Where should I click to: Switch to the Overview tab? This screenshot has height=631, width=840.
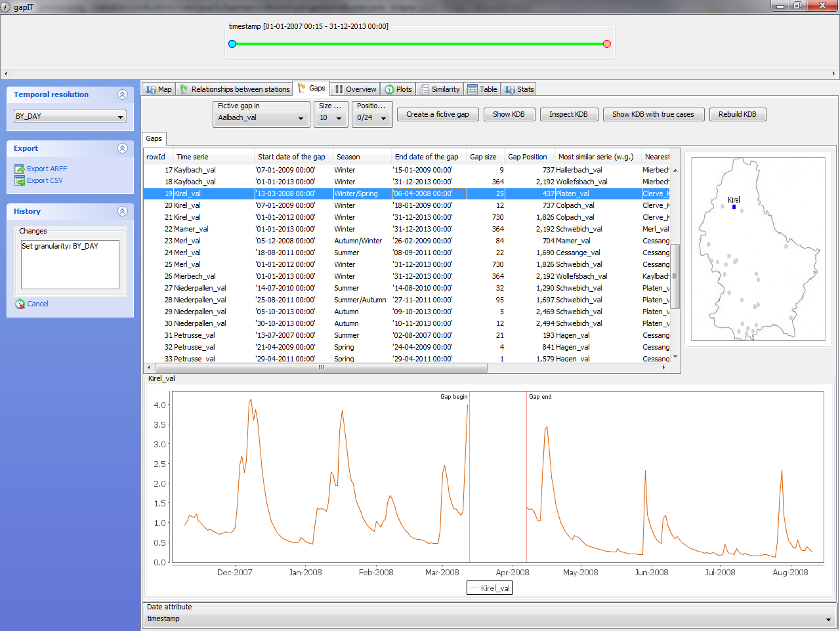tap(355, 89)
